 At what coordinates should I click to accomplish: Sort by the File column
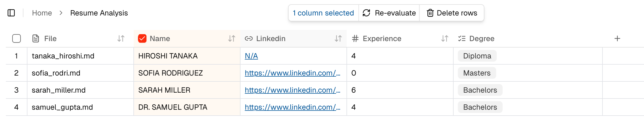121,39
